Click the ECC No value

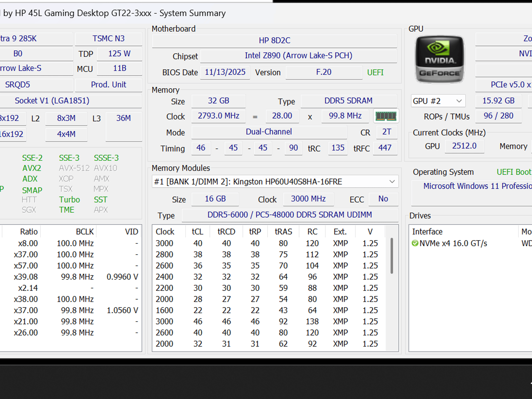pos(383,199)
